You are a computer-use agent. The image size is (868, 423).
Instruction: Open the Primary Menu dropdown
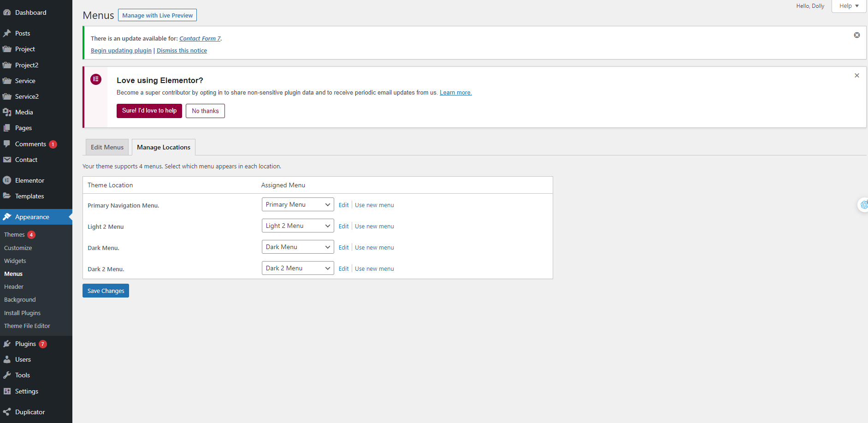298,204
